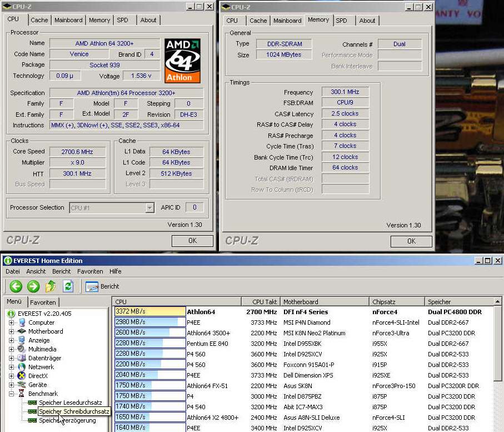Select the Favoriten tab in EVEREST sidebar
The width and height of the screenshot is (504, 432).
click(43, 302)
